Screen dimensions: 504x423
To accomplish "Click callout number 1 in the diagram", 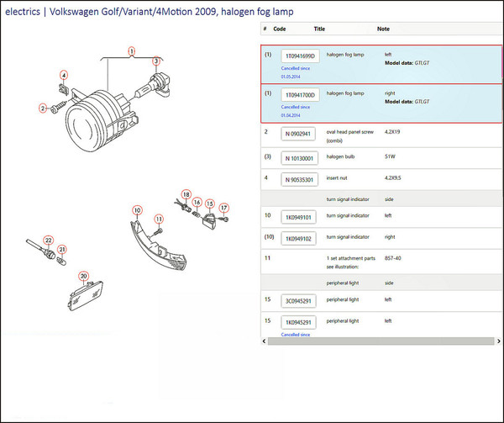I will point(132,50).
